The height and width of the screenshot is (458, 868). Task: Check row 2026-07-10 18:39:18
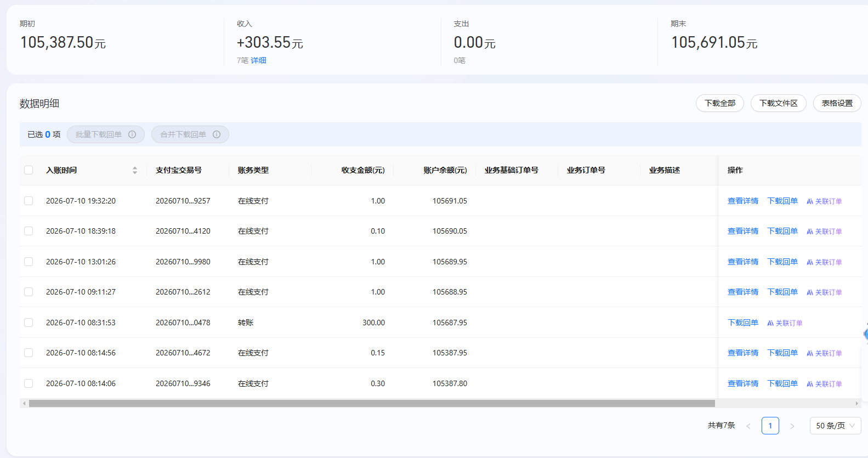29,231
